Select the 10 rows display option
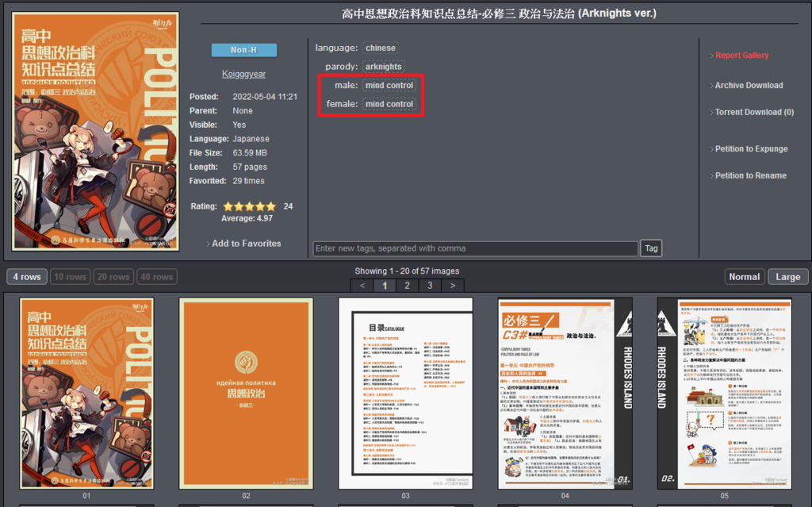The image size is (812, 507). coord(70,277)
